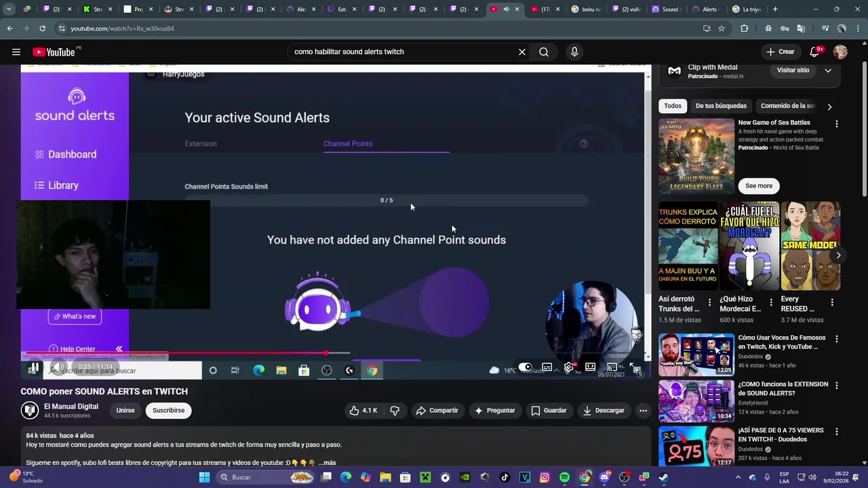868x488 pixels.
Task: Open YouTube notifications bell
Action: (816, 52)
